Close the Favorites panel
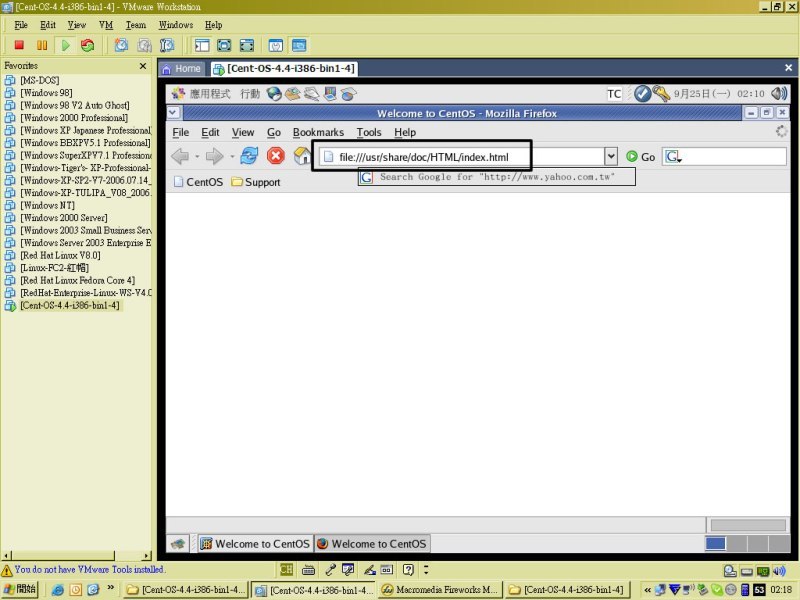The height and width of the screenshot is (600, 800). (x=143, y=66)
